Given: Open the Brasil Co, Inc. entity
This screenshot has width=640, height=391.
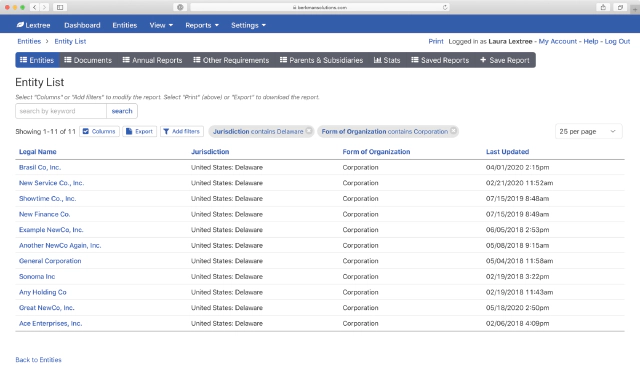Looking at the screenshot, I should (40, 167).
